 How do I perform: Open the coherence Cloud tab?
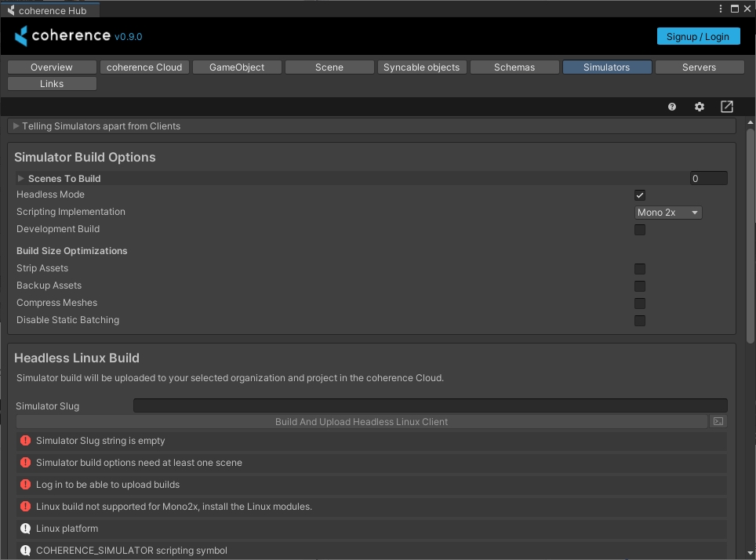tap(144, 67)
